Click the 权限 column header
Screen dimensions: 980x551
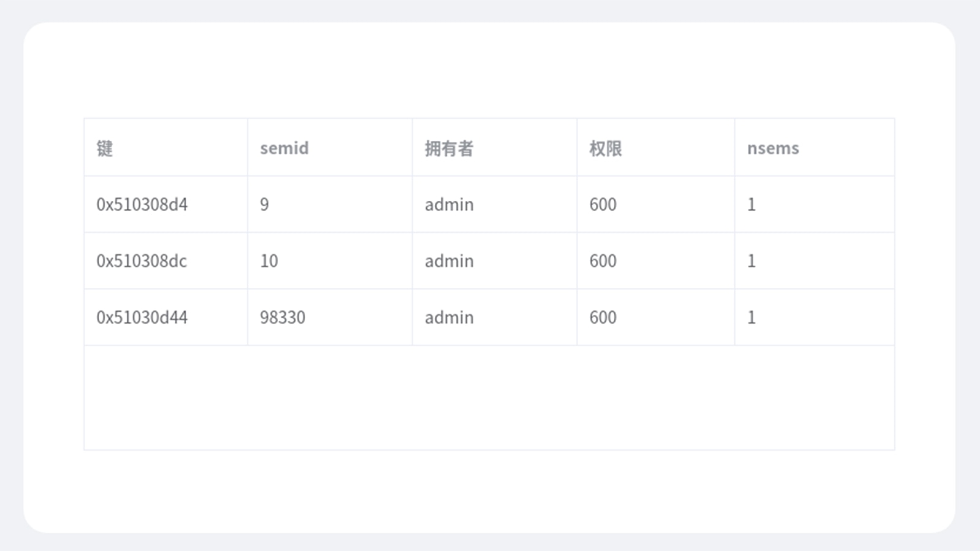tap(605, 148)
